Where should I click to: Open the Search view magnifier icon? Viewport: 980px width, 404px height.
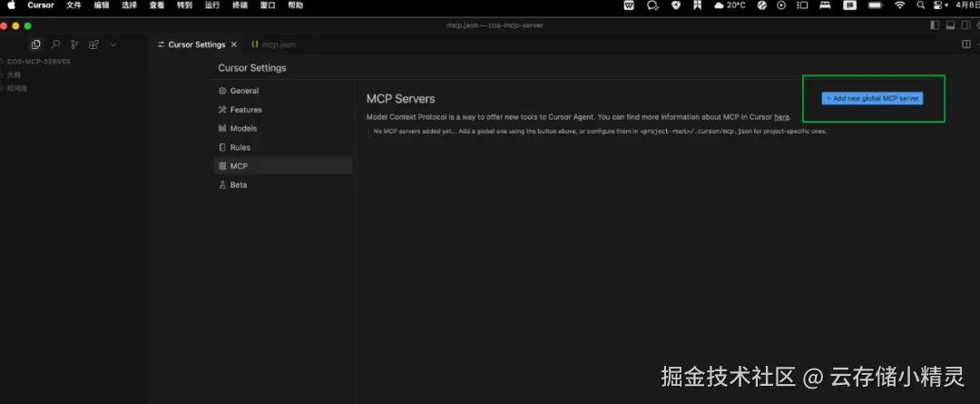pyautogui.click(x=55, y=44)
